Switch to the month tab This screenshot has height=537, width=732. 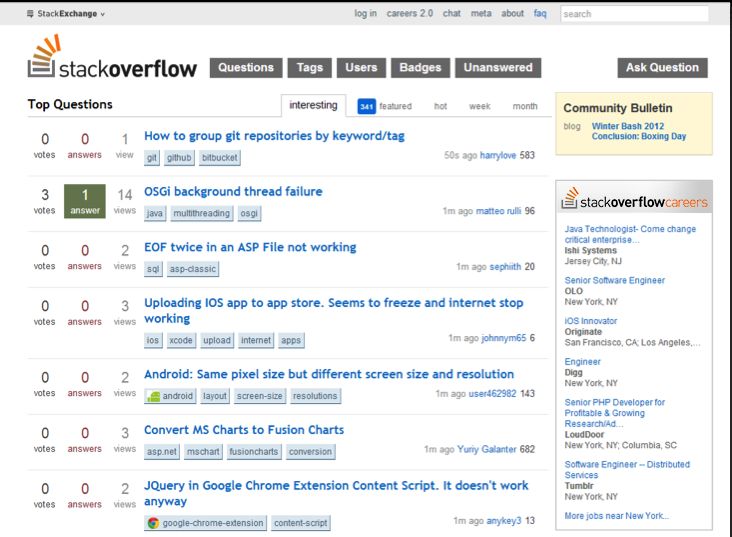[x=525, y=106]
